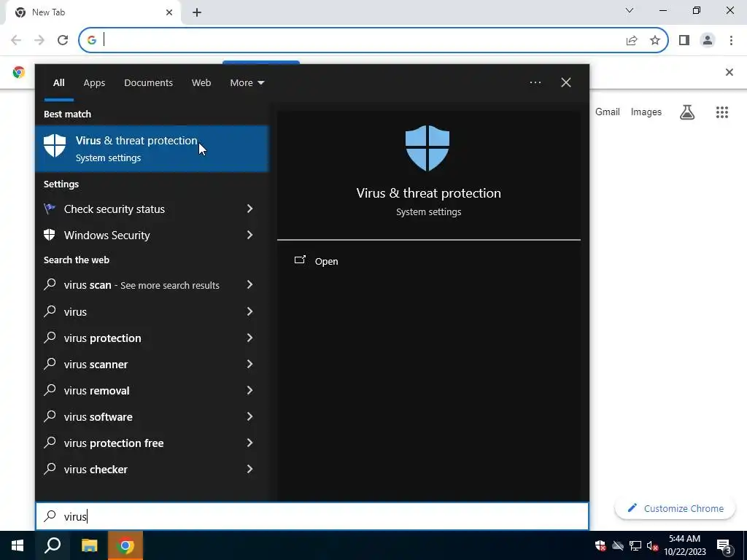Screen dimensions: 747x560
Task: Click the Customize Chrome button
Action: 675,508
